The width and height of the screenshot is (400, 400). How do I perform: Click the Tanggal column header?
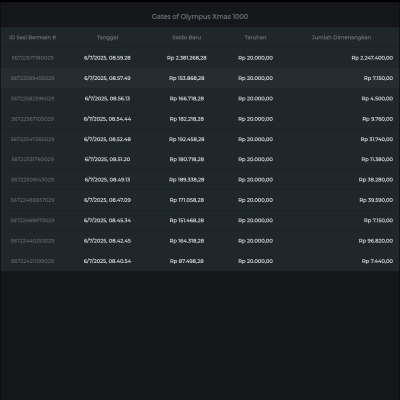[107, 37]
